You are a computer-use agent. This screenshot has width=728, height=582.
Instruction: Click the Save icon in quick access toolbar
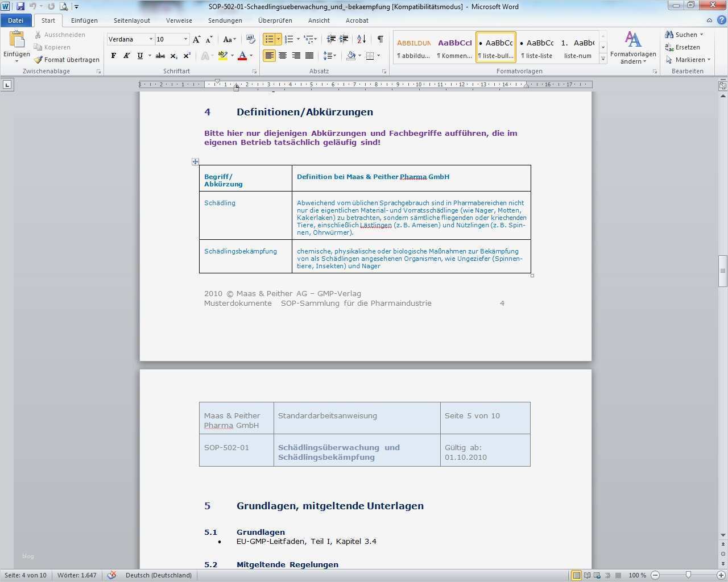pos(20,7)
